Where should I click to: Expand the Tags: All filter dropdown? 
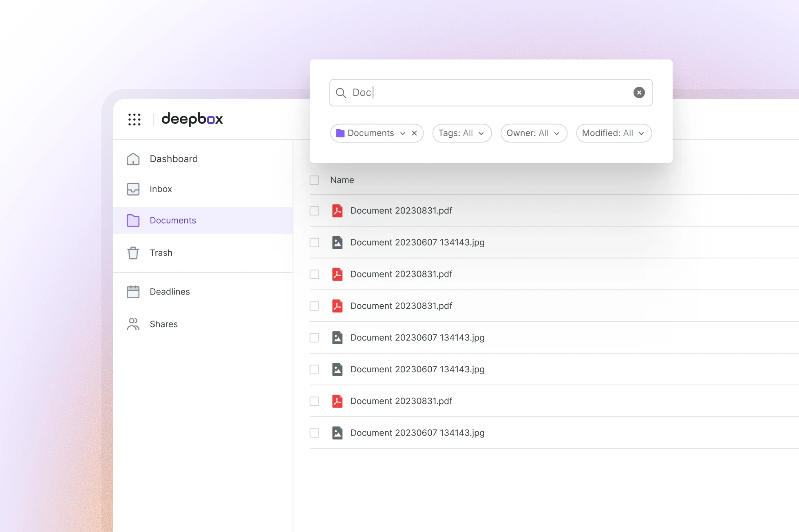tap(462, 133)
